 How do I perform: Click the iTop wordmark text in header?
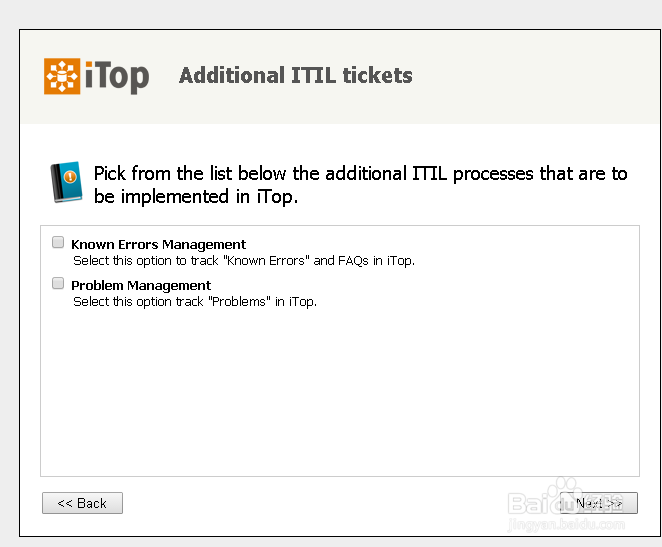click(x=118, y=76)
